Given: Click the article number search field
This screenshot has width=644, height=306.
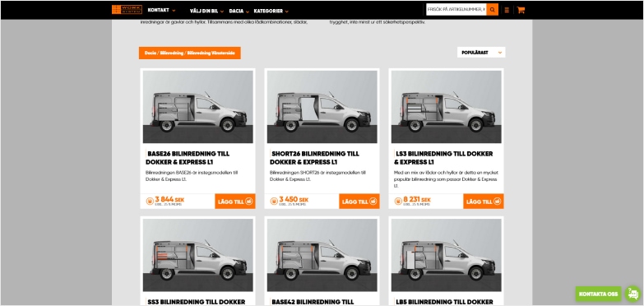Looking at the screenshot, I should pos(456,9).
